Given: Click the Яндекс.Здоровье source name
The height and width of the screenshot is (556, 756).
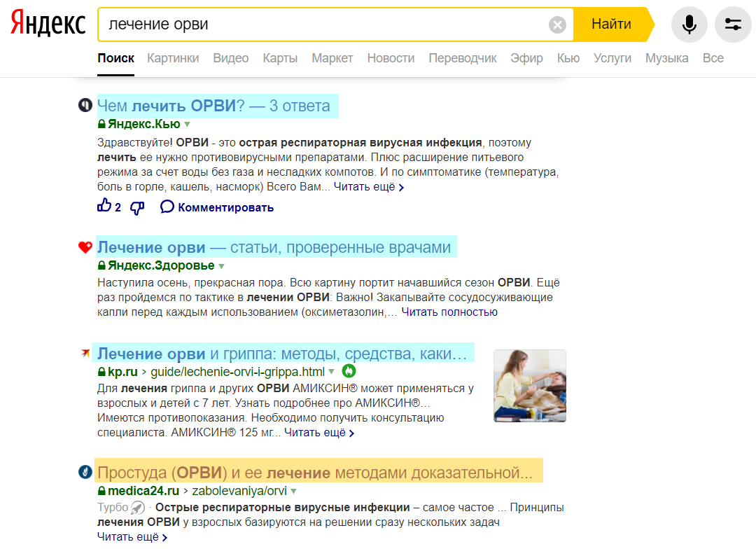Looking at the screenshot, I should click(x=161, y=265).
